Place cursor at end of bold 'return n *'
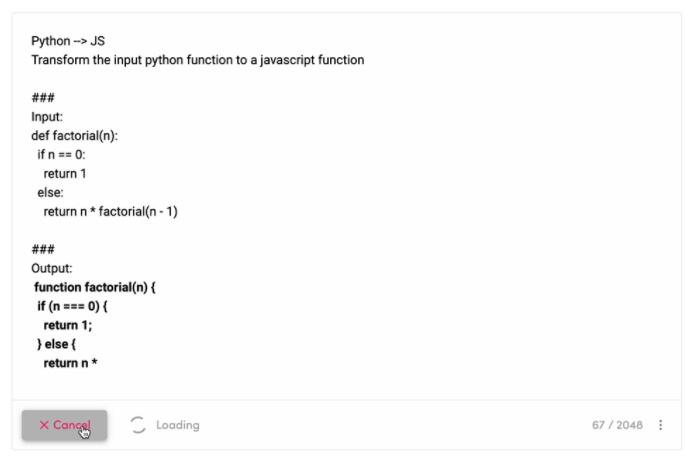688x459 pixels. [x=98, y=363]
